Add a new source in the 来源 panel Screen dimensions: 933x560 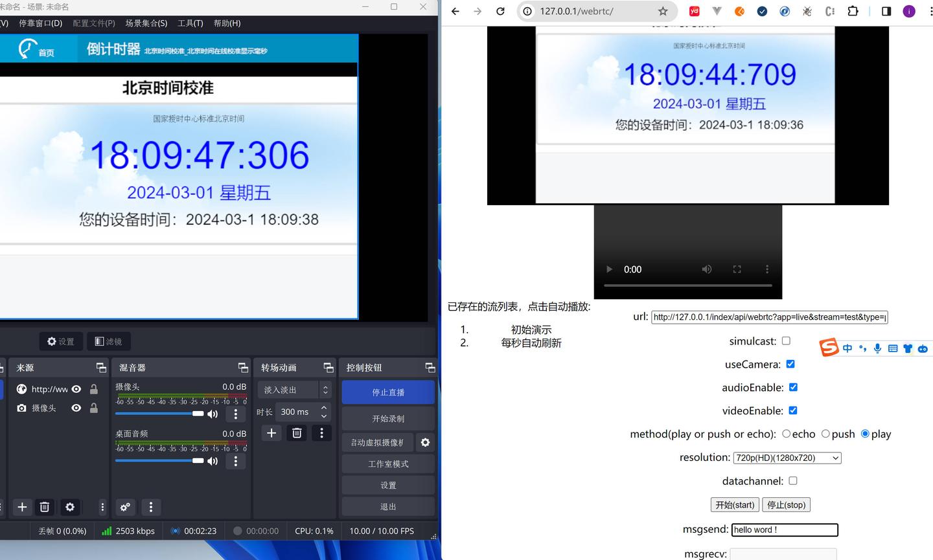click(22, 507)
